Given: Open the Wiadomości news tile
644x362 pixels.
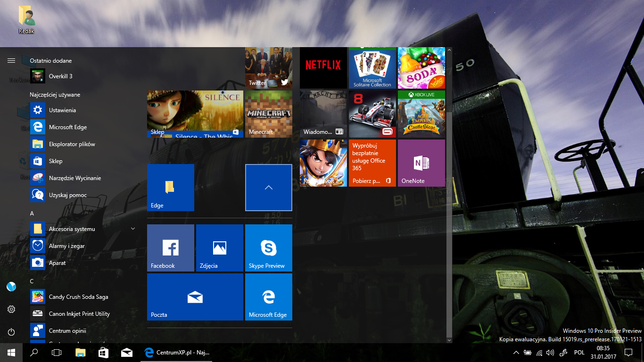Looking at the screenshot, I should [x=323, y=114].
